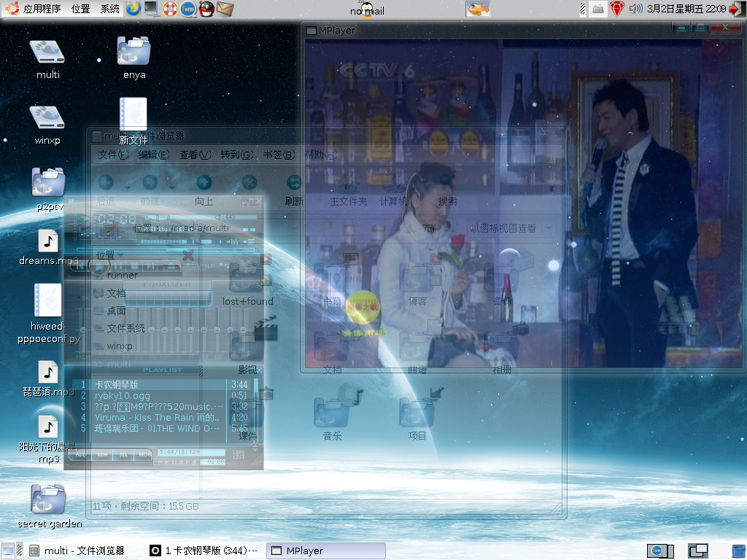Image resolution: width=747 pixels, height=560 pixels.
Task: Open 系统 menu in the top panel
Action: click(x=110, y=9)
